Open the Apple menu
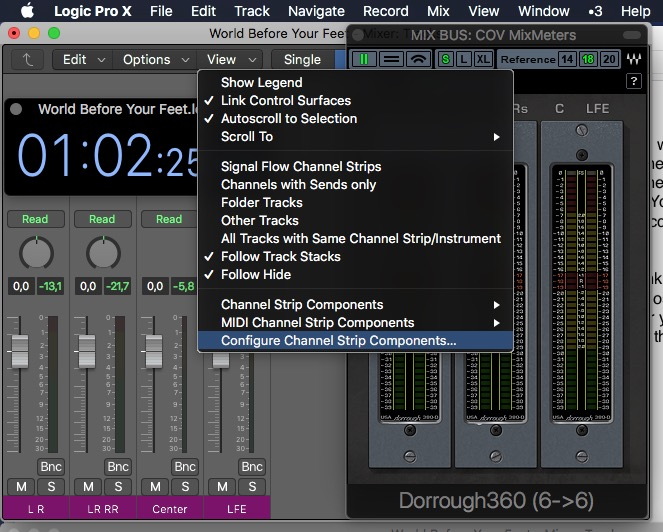The width and height of the screenshot is (663, 532). (27, 11)
